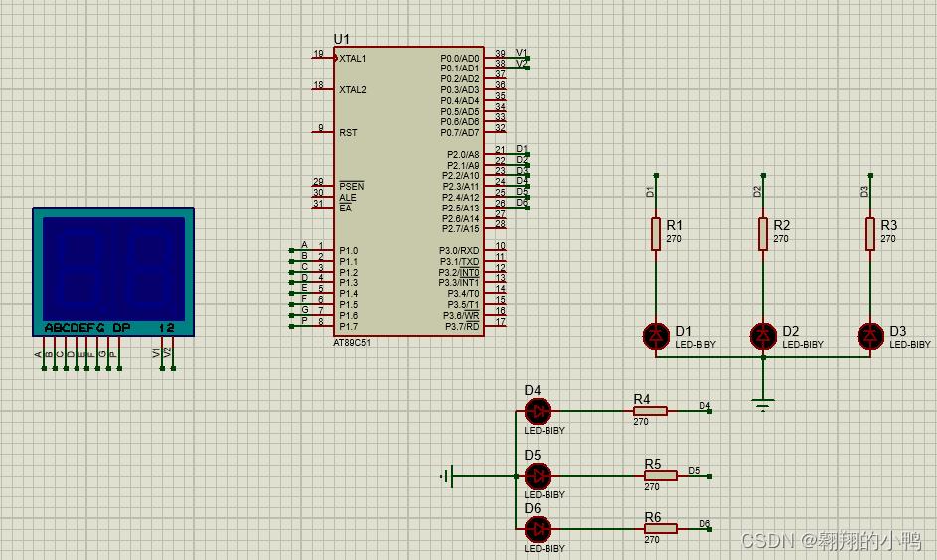Screen dimensions: 937x560
Task: Select resistor R6 body
Action: [661, 528]
